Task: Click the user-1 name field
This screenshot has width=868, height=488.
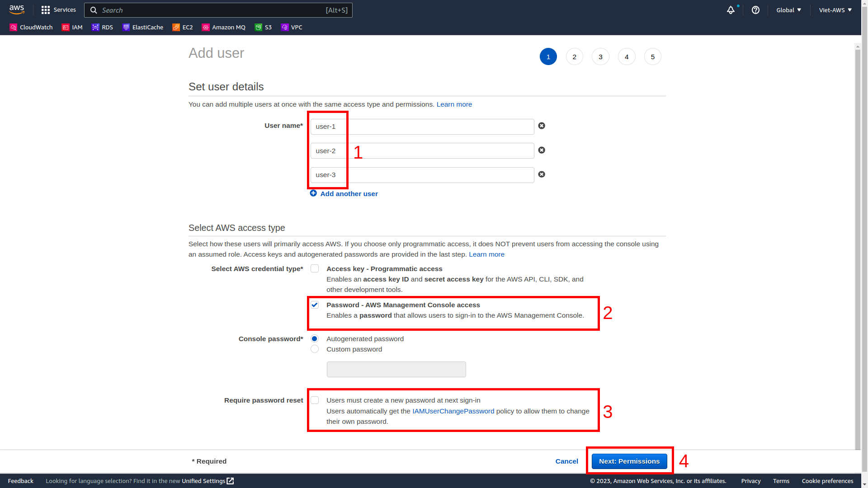Action: click(x=422, y=127)
